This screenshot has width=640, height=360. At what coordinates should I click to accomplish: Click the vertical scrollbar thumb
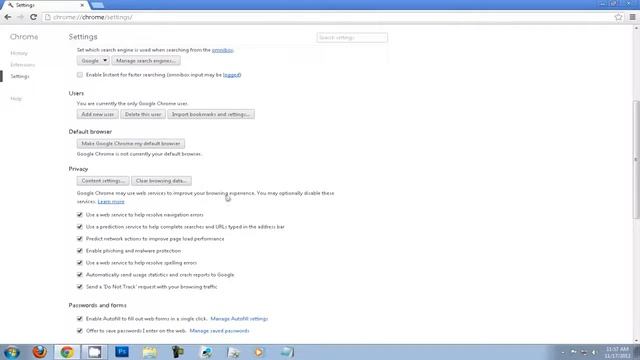[636, 159]
